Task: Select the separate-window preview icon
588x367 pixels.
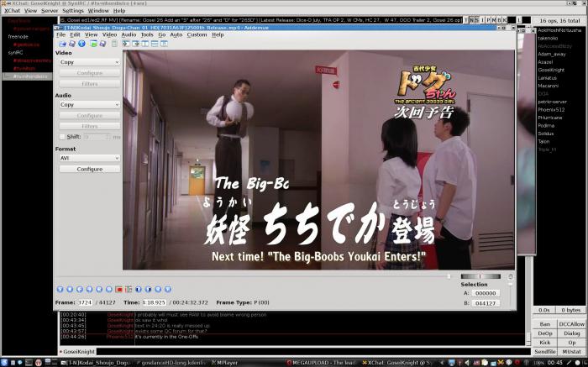Action: coord(165,44)
